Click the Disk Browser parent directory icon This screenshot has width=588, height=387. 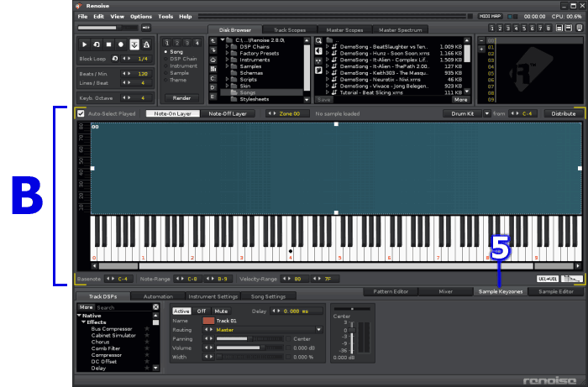click(x=213, y=41)
